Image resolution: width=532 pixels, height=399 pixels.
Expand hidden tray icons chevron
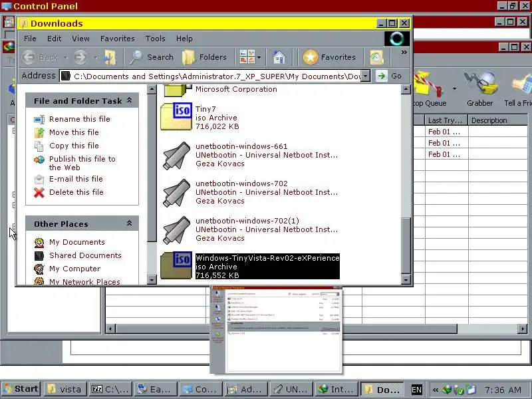click(436, 390)
